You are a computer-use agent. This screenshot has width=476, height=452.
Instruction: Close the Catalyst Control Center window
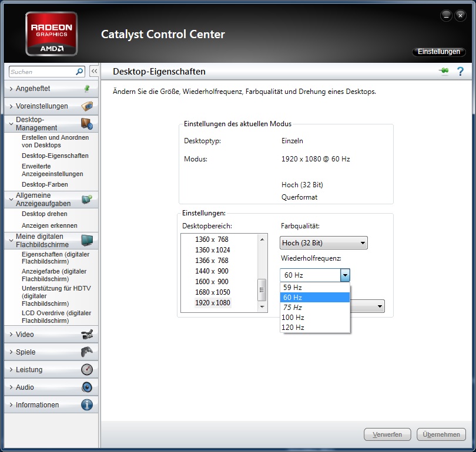(460, 15)
